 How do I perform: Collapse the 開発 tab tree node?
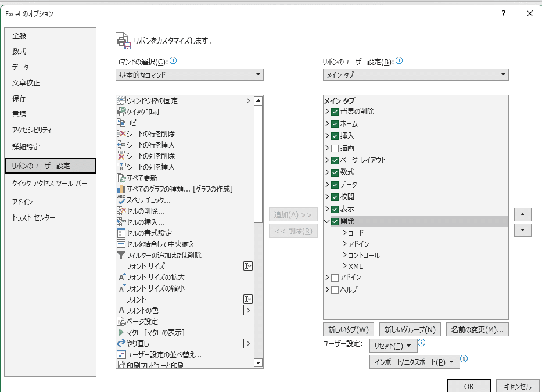pos(327,221)
